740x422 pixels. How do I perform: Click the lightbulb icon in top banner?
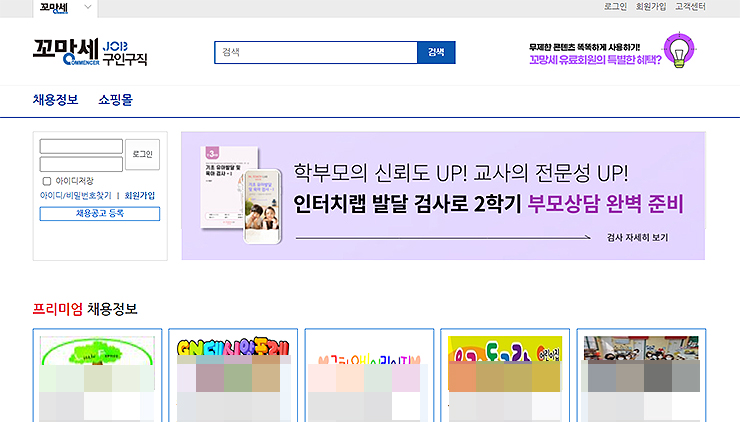(679, 51)
